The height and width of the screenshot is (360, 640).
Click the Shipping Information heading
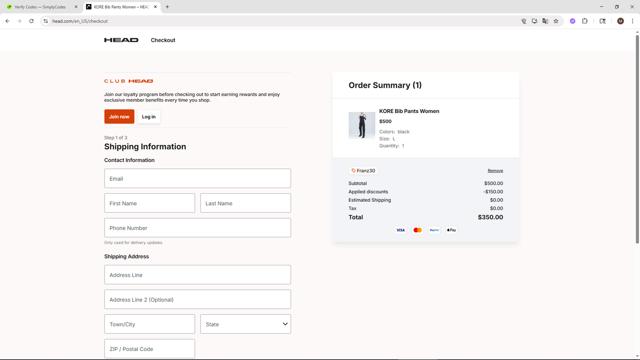pyautogui.click(x=145, y=147)
